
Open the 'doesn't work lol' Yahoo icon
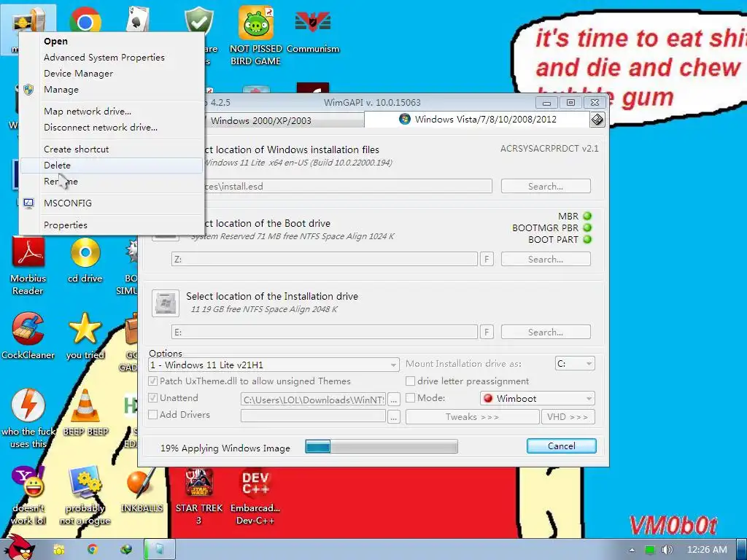pyautogui.click(x=28, y=482)
